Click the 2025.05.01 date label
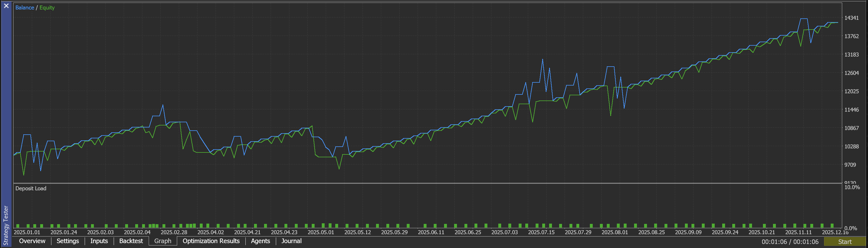 (x=321, y=232)
